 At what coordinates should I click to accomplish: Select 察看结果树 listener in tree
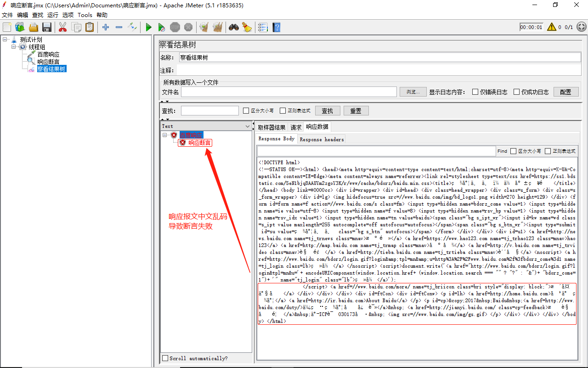click(51, 69)
